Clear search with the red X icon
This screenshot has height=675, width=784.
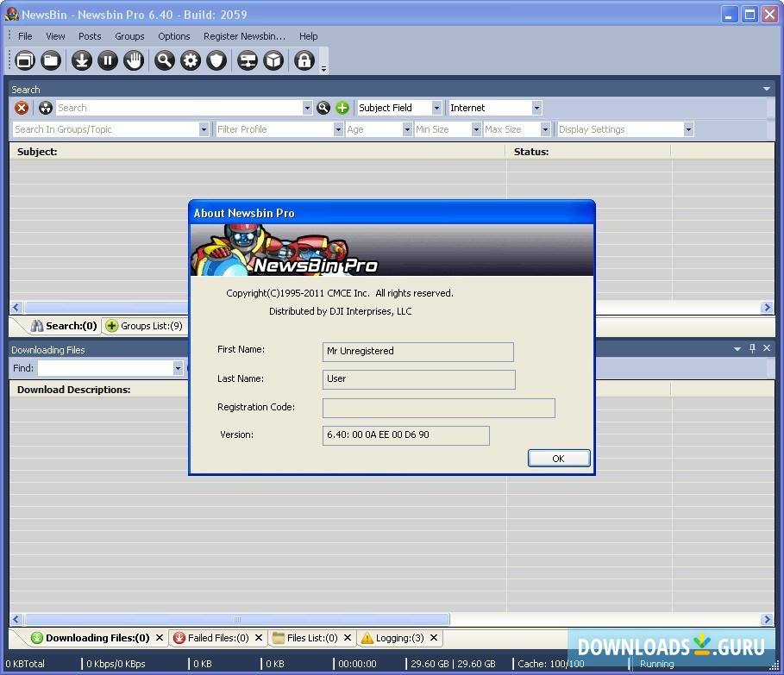coord(22,108)
